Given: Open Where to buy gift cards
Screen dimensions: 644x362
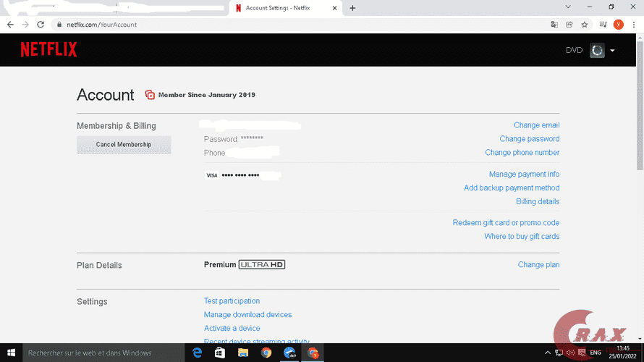Looking at the screenshot, I should 522,236.
